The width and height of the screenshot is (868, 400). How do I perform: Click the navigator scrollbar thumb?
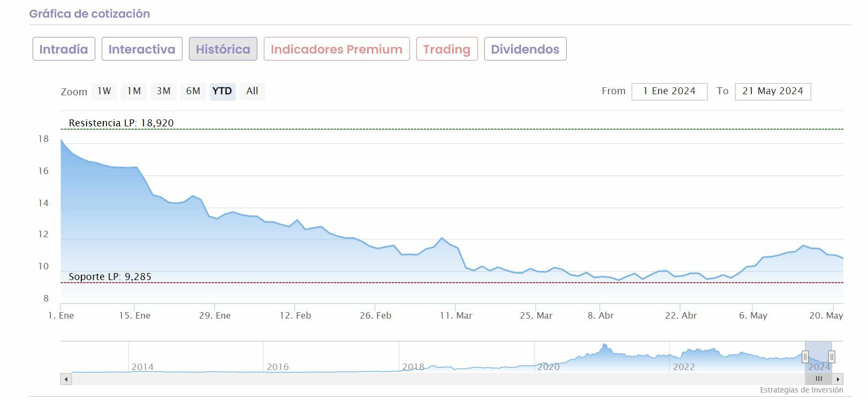point(818,379)
